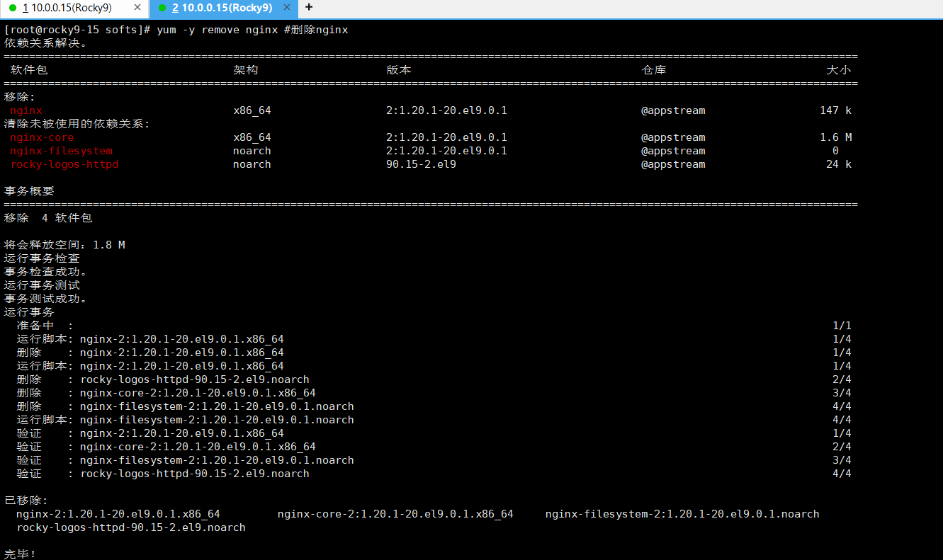
Task: Click red 'nginx' package name in table
Action: coord(26,110)
